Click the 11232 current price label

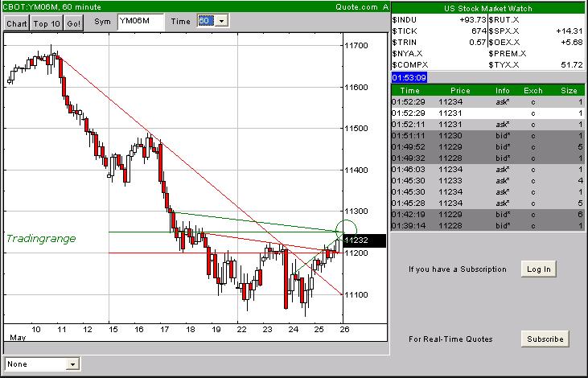pyautogui.click(x=364, y=240)
